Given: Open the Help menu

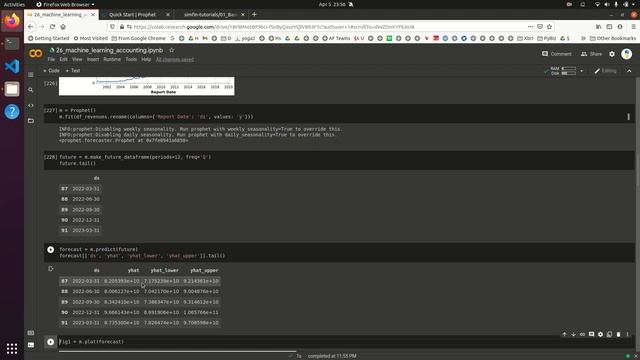Looking at the screenshot, I should pos(146,60).
